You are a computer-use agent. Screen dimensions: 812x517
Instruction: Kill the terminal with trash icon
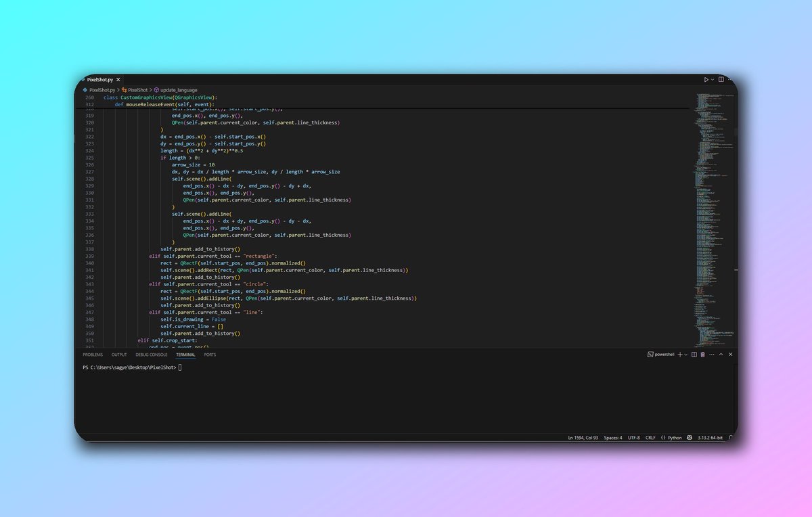(x=702, y=355)
